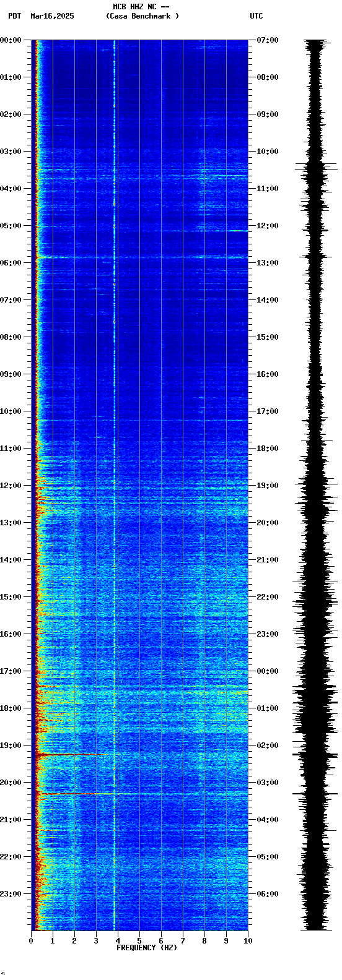This screenshot has width=342, height=980.
Task: Click the '19:00' UTC time label
Action: [268, 486]
